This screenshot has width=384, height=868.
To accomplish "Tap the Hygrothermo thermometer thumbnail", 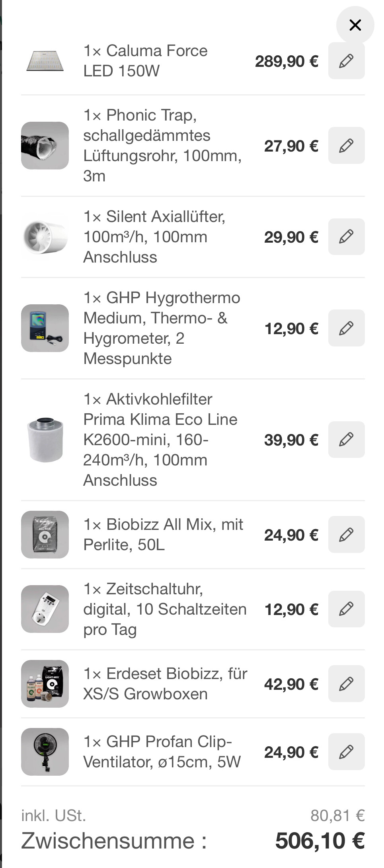I will point(45,328).
